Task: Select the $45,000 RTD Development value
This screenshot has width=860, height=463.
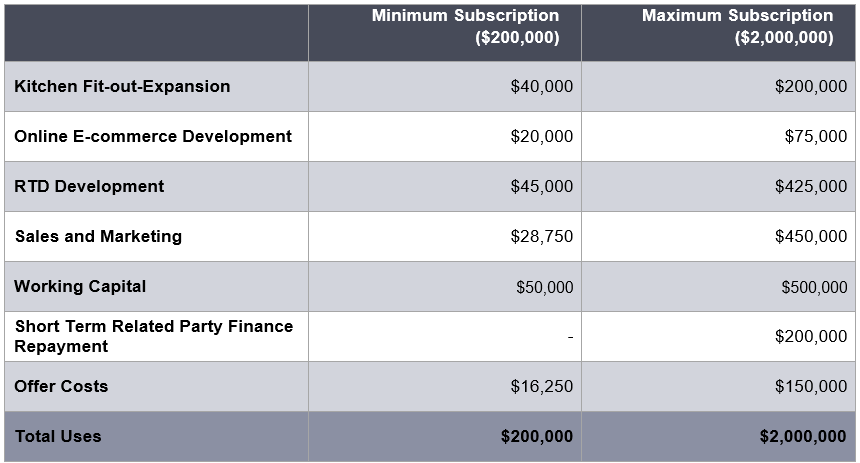Action: (542, 187)
